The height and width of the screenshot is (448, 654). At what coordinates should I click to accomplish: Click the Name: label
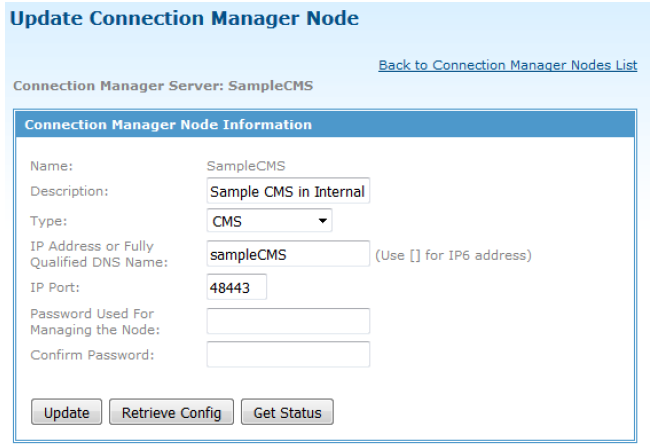pos(51,166)
